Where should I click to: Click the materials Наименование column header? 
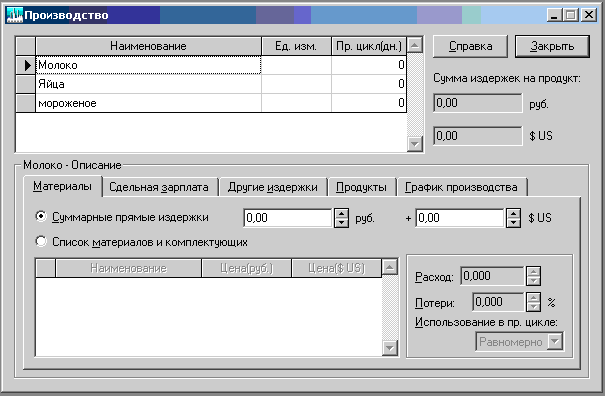click(x=128, y=268)
